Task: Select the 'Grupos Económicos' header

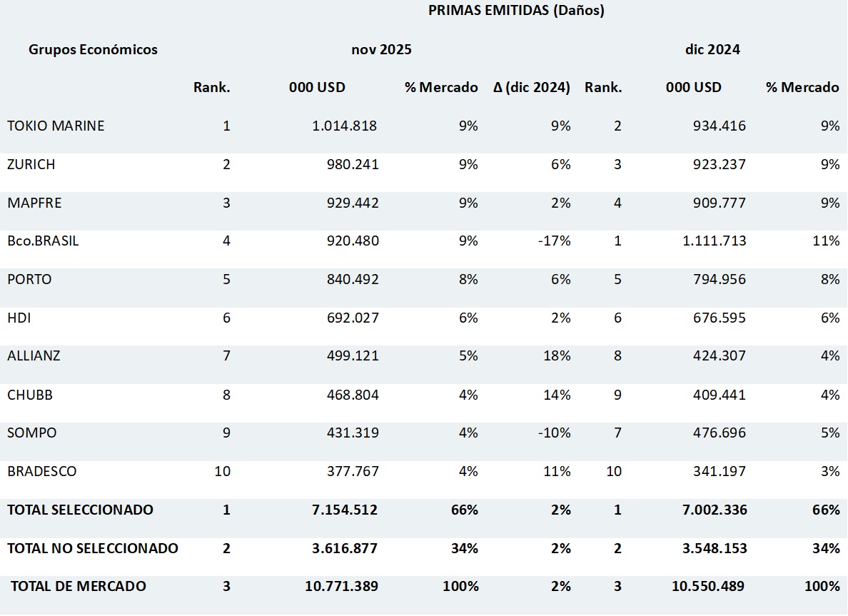Action: 93,50
